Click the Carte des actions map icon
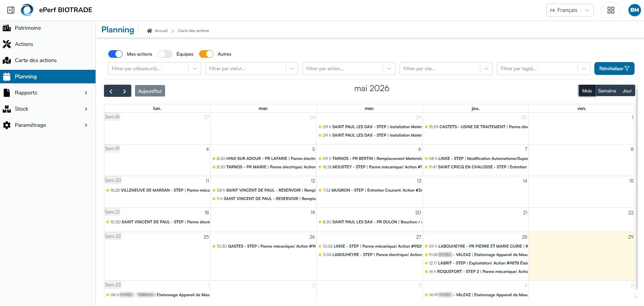This screenshot has height=306, width=644. pyautogui.click(x=7, y=60)
